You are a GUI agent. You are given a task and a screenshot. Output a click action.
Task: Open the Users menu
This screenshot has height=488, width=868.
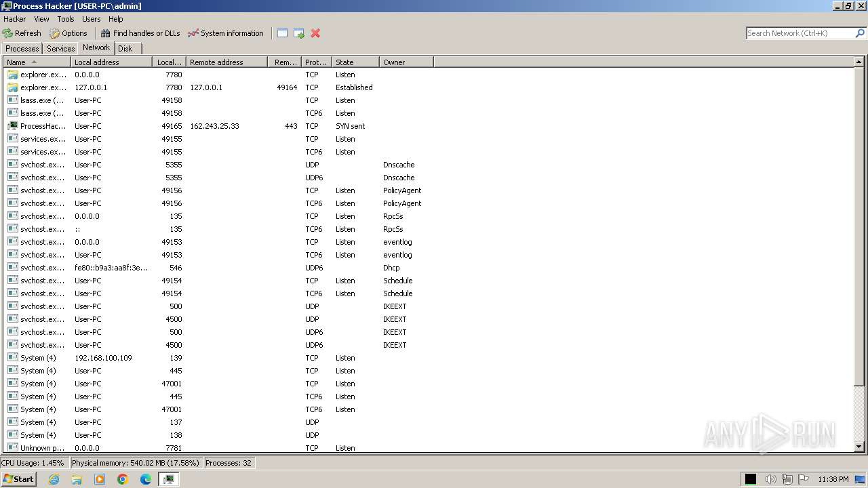91,19
